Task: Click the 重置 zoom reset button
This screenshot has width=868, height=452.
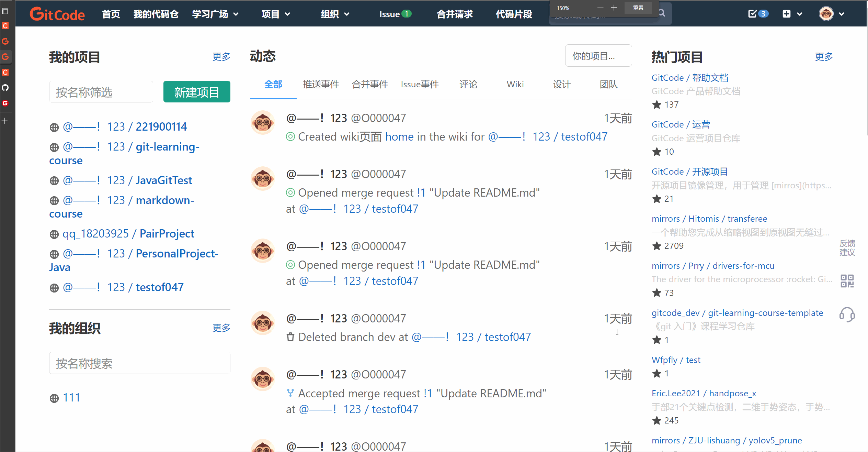Action: click(638, 8)
